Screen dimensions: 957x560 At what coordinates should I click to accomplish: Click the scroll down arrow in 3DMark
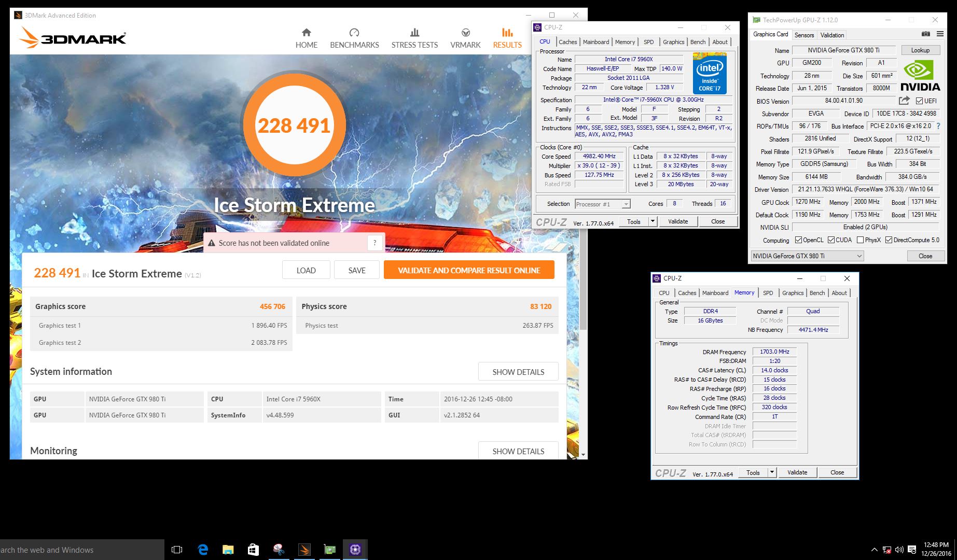pos(584,455)
